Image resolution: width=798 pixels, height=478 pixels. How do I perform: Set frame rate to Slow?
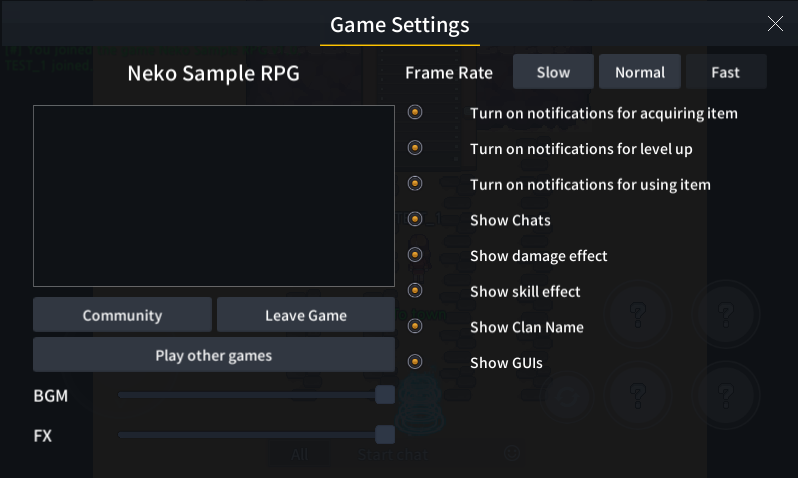tap(553, 72)
